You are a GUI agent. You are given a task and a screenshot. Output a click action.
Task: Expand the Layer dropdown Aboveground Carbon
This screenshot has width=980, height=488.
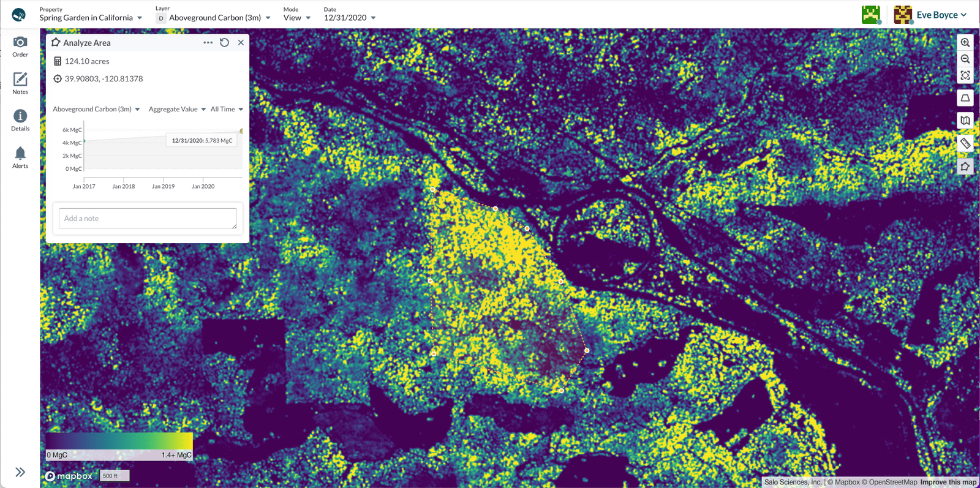214,18
